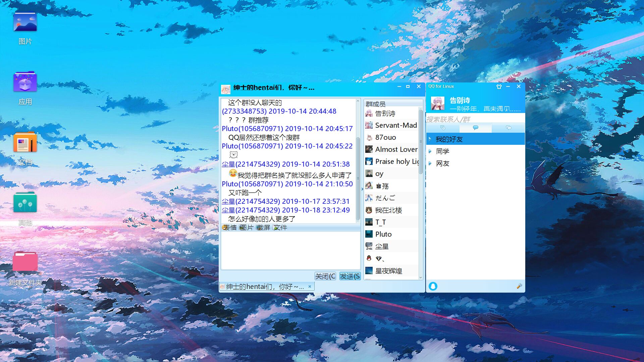Click sender name 尘星 at 23:12:49 message
Viewport: 644px width, 362px height.
coord(228,210)
